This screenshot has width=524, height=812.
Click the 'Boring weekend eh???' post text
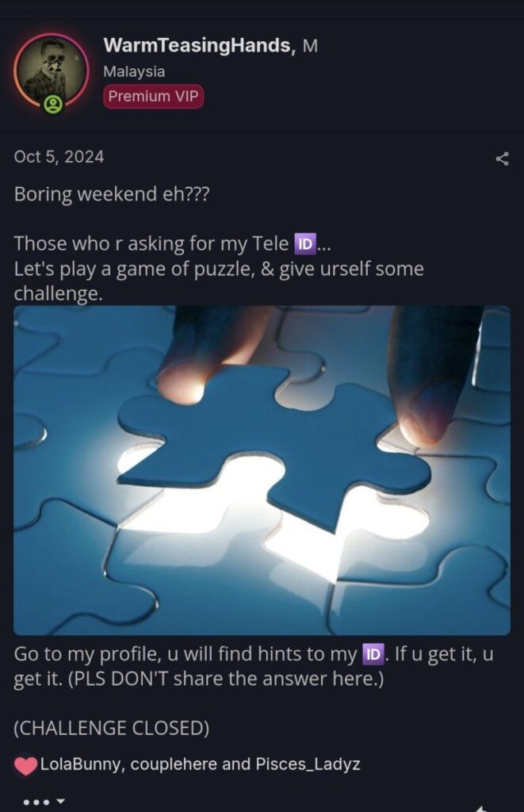pos(112,194)
